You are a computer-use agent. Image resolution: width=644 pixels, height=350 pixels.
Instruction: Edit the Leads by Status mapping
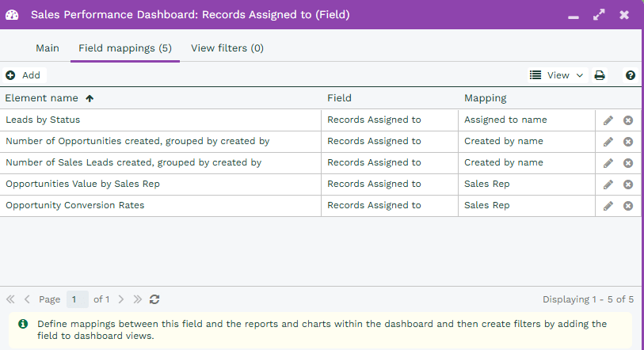coord(608,120)
